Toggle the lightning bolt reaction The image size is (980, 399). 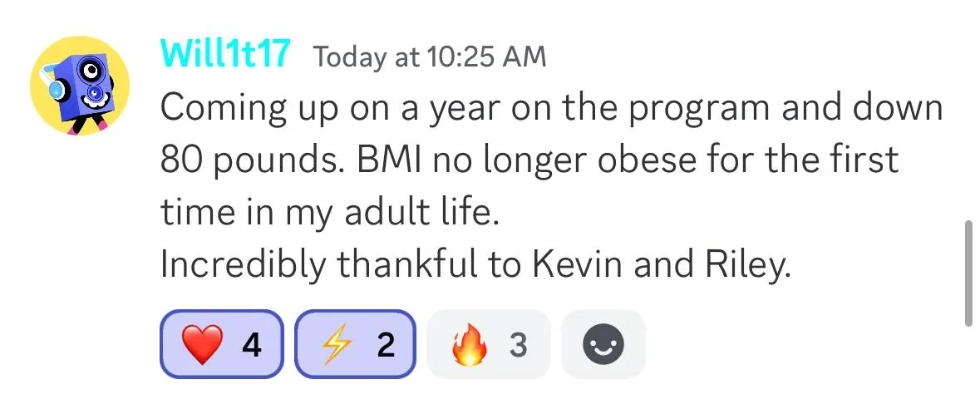pos(355,345)
